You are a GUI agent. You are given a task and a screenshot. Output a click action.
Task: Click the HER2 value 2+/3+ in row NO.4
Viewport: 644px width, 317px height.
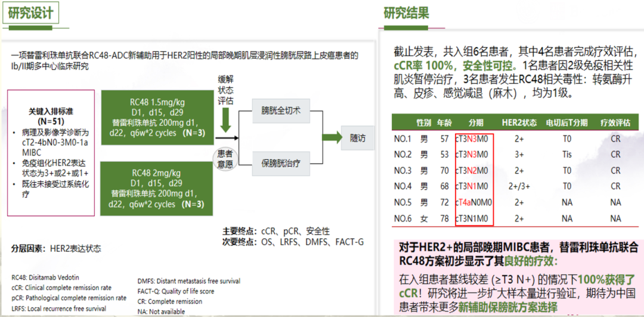(x=519, y=187)
